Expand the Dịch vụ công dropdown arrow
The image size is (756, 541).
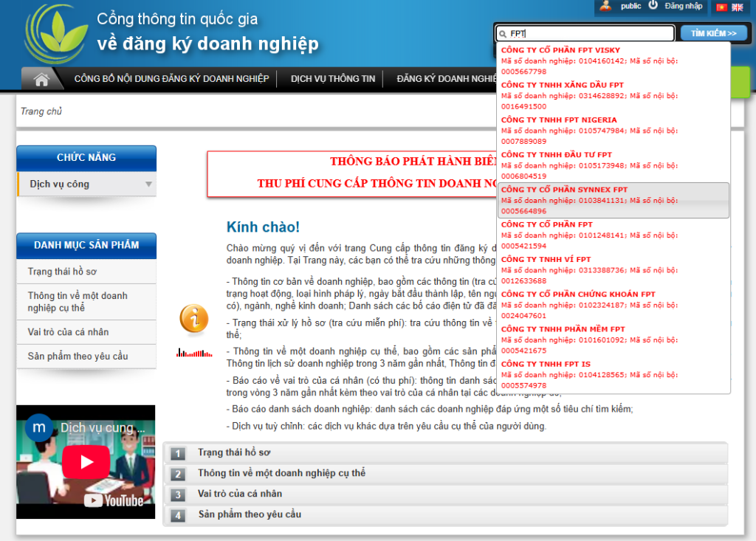pyautogui.click(x=148, y=185)
